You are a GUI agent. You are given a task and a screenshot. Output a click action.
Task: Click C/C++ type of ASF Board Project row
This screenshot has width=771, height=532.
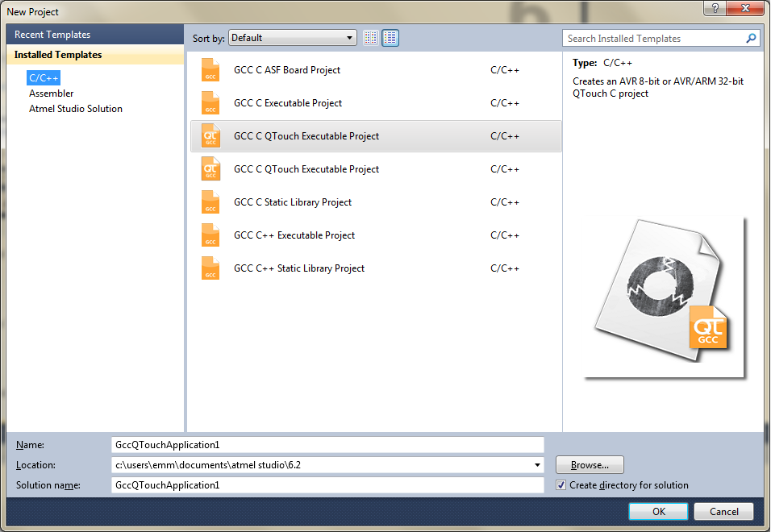[505, 70]
